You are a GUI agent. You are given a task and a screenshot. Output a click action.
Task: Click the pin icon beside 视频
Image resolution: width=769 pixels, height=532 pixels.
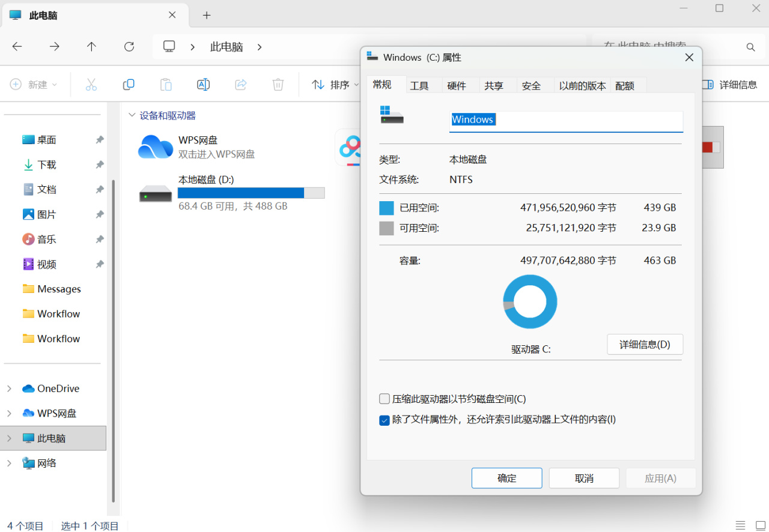[100, 264]
